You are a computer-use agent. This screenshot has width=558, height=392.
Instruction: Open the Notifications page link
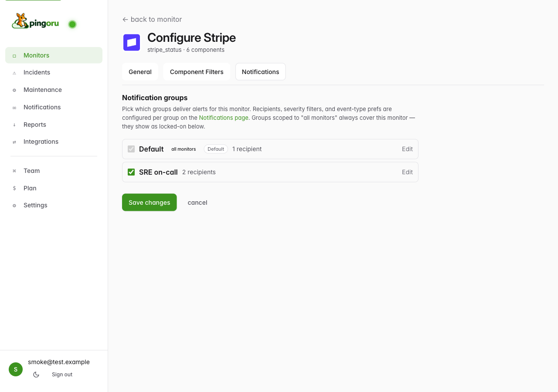[x=224, y=118]
